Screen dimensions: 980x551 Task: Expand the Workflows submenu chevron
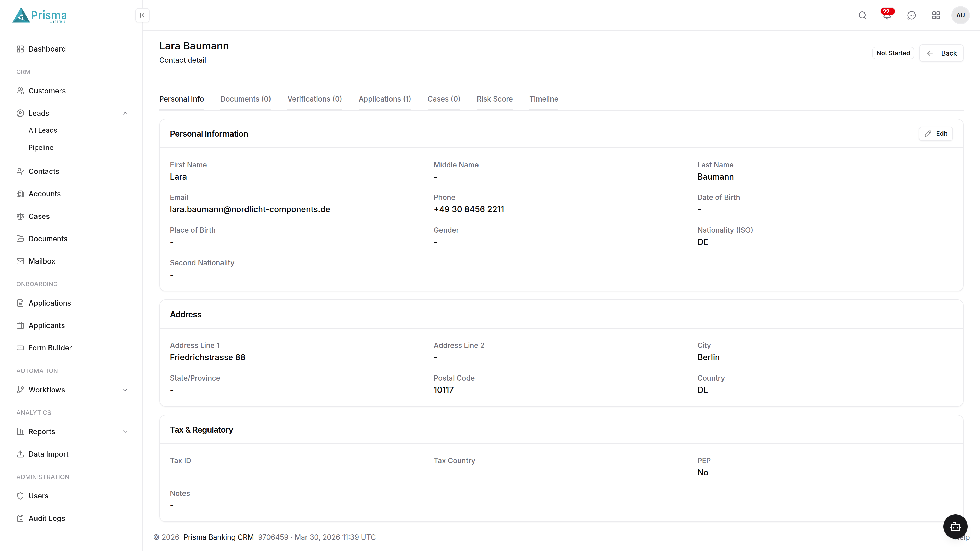[125, 390]
